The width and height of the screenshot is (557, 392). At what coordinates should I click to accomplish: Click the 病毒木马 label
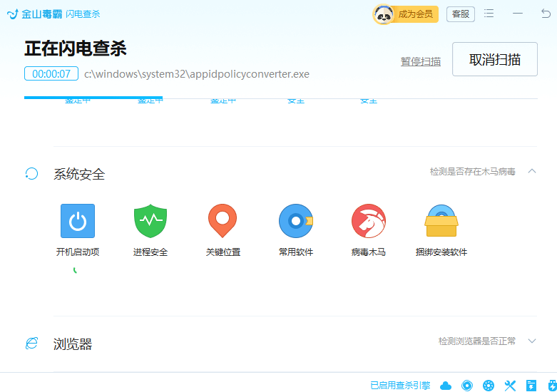[x=369, y=252]
